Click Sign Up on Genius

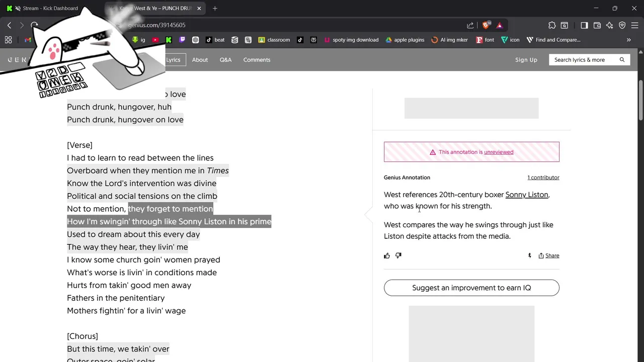(526, 60)
